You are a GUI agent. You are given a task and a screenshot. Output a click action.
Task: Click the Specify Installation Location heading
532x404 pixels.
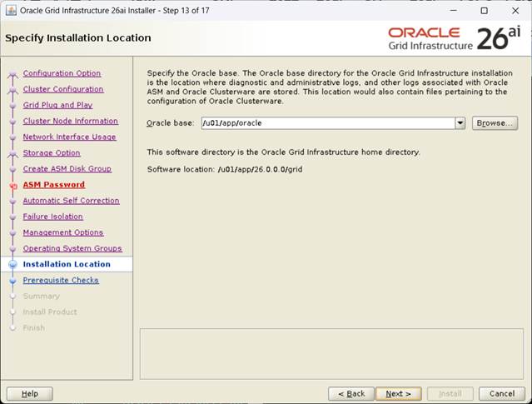(78, 37)
